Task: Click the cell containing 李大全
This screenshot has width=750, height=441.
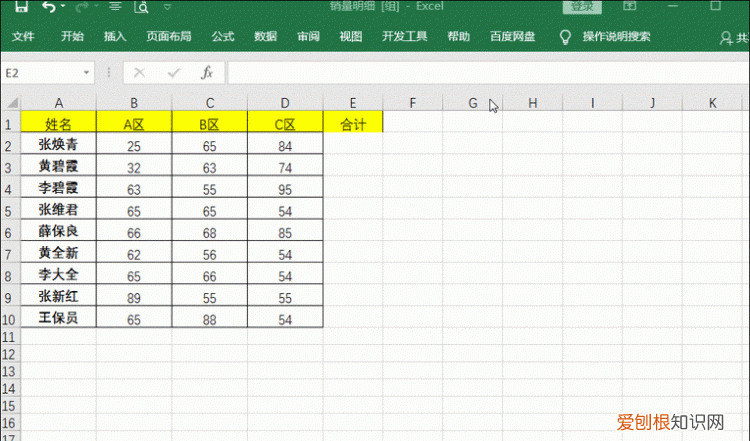Action: [58, 274]
